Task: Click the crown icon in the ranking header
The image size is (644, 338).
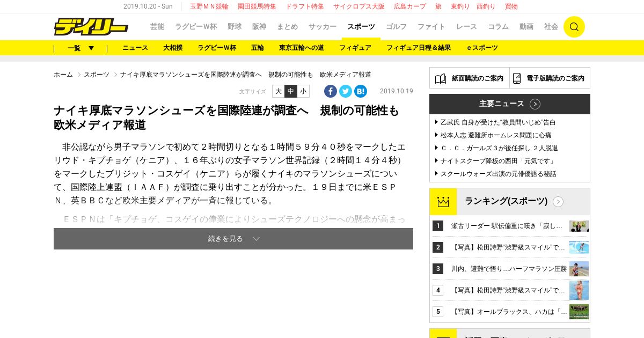Action: (443, 202)
